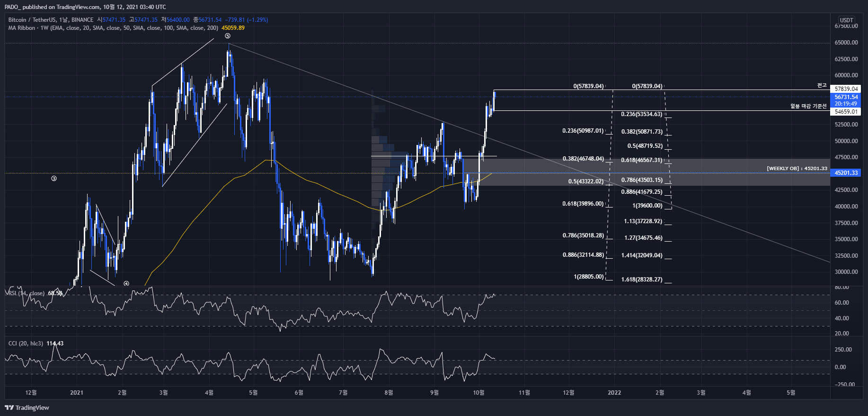Screen dimensions: 868x416
Task: Click the 11월 date axis label
Action: (x=524, y=392)
